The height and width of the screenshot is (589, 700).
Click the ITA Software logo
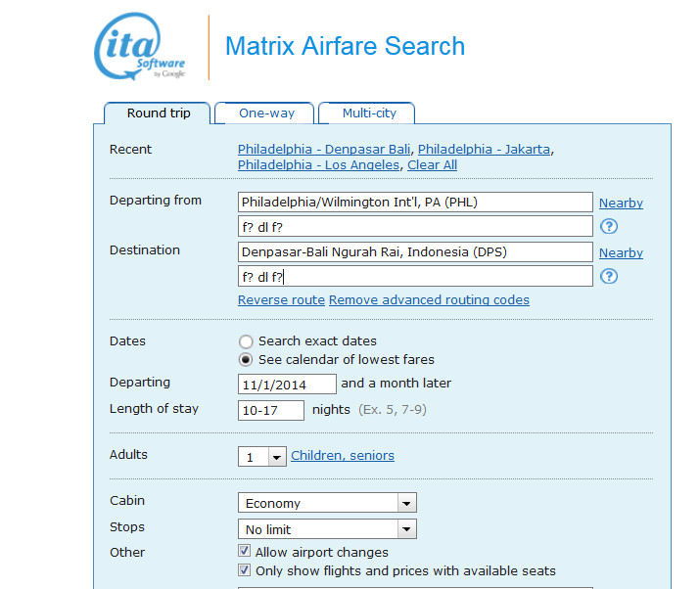(x=140, y=46)
